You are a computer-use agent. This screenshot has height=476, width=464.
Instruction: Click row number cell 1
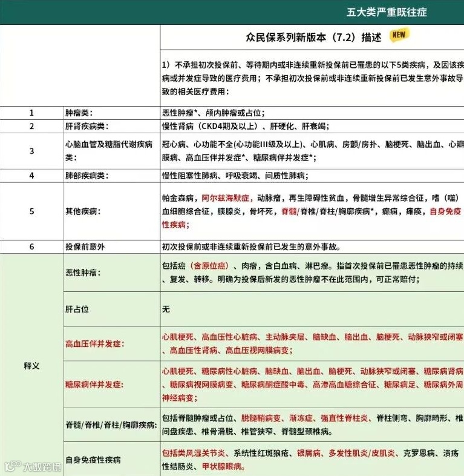pos(31,113)
